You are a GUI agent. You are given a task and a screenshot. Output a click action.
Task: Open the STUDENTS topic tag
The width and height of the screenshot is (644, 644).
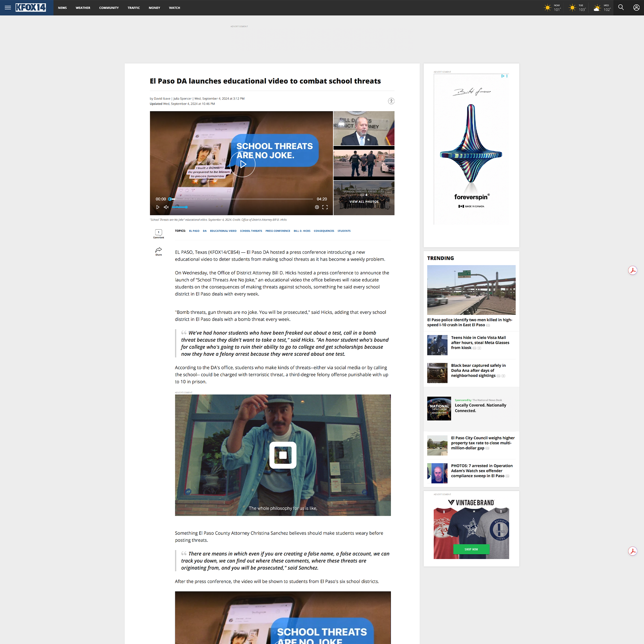344,231
